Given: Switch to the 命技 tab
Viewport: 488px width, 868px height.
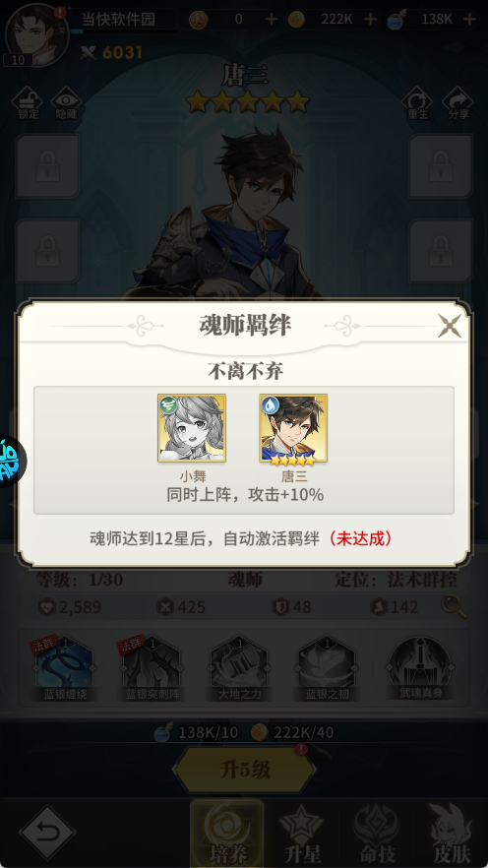Looking at the screenshot, I should (376, 834).
